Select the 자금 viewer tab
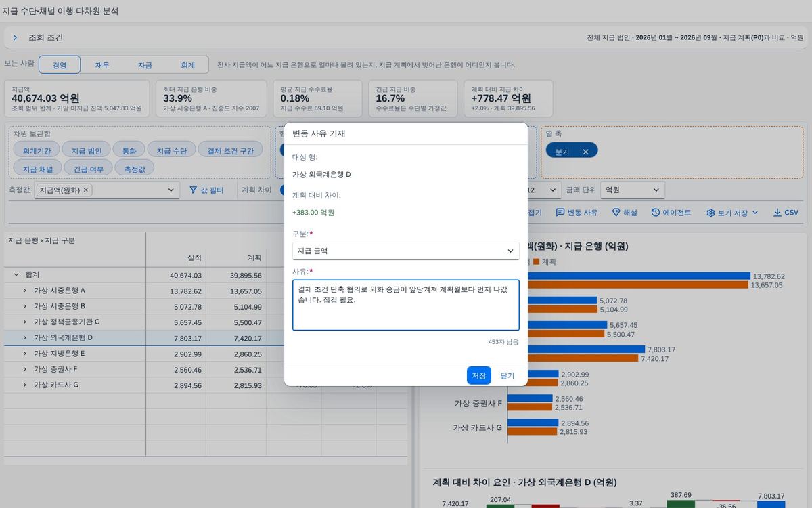The height and width of the screenshot is (508, 812). click(145, 65)
